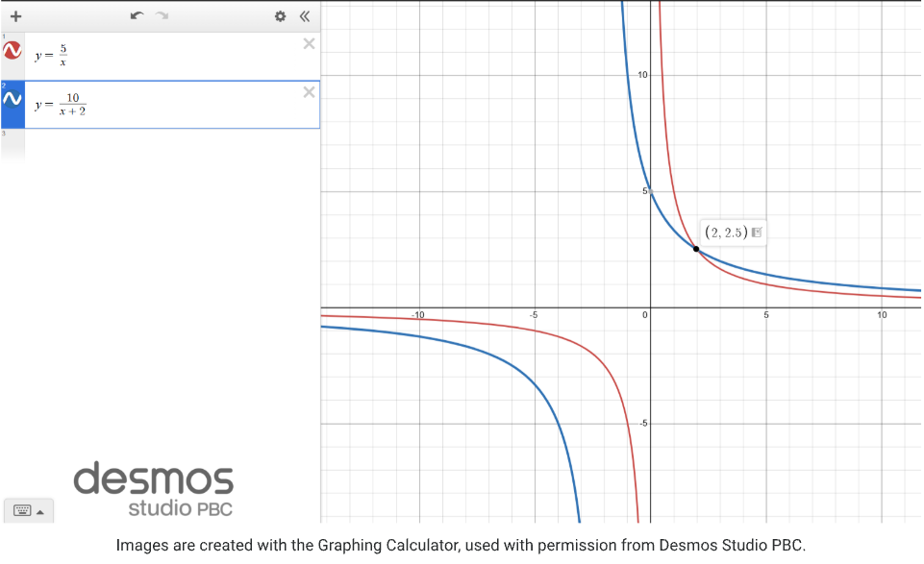The height and width of the screenshot is (564, 924).
Task: Click the desmos studio PBC logo
Action: pos(153,488)
